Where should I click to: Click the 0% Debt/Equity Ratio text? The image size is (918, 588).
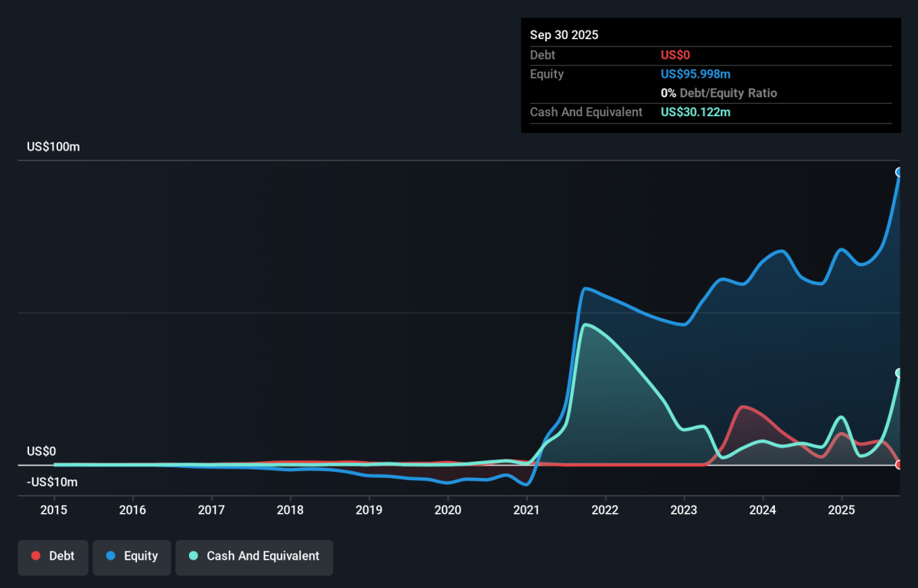(x=718, y=93)
